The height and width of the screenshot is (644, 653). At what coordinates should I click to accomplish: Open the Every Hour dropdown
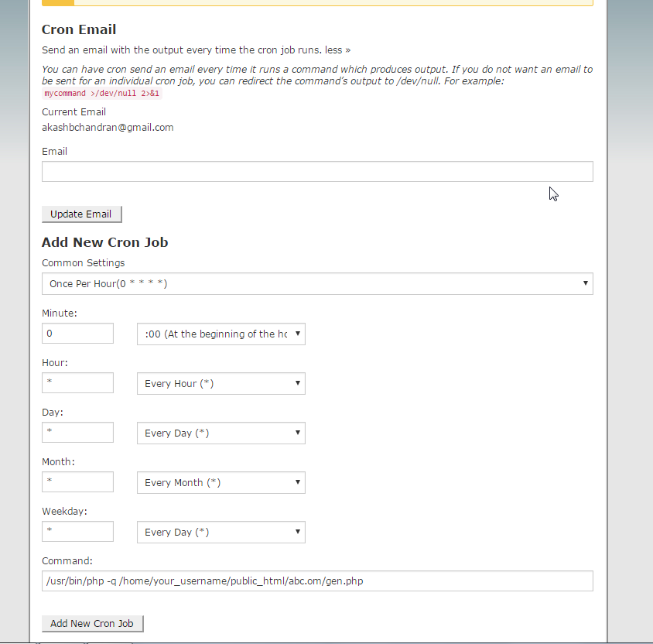[221, 383]
